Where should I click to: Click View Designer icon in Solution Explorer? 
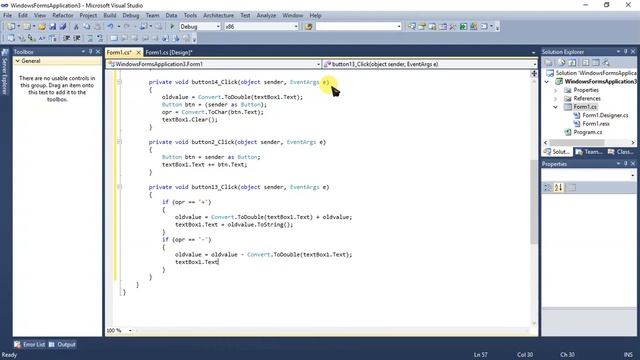click(596, 62)
